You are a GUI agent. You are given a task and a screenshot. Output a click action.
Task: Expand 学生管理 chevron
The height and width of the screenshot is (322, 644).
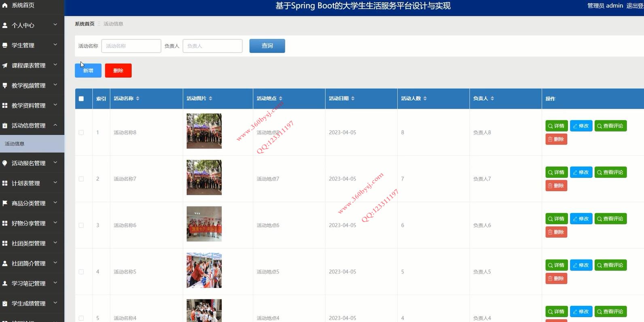point(55,45)
